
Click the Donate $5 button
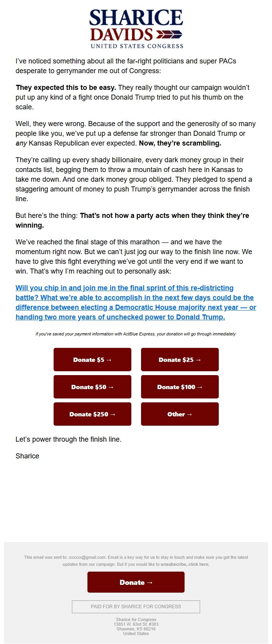92,360
